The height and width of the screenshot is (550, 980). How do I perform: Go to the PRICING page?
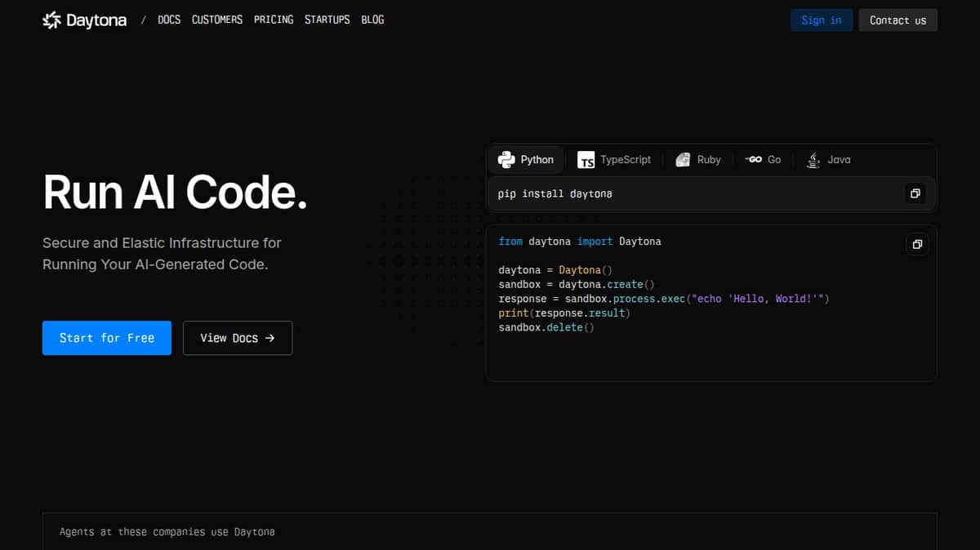click(274, 20)
